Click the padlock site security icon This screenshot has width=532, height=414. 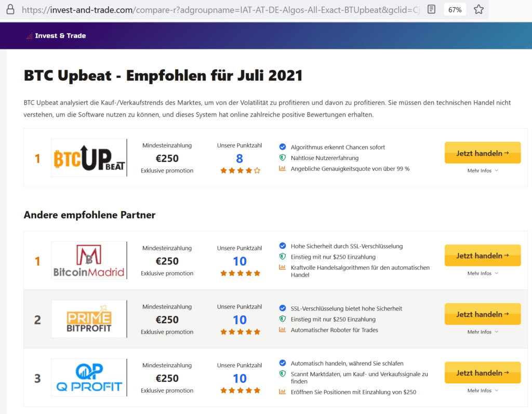point(10,9)
